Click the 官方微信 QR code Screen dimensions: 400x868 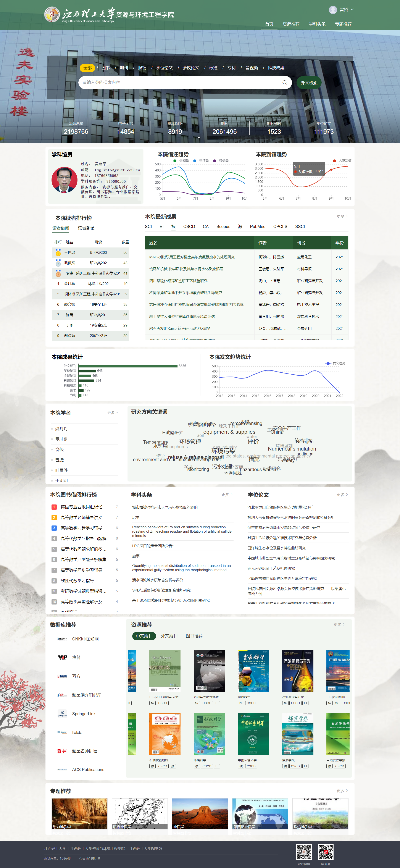click(304, 852)
